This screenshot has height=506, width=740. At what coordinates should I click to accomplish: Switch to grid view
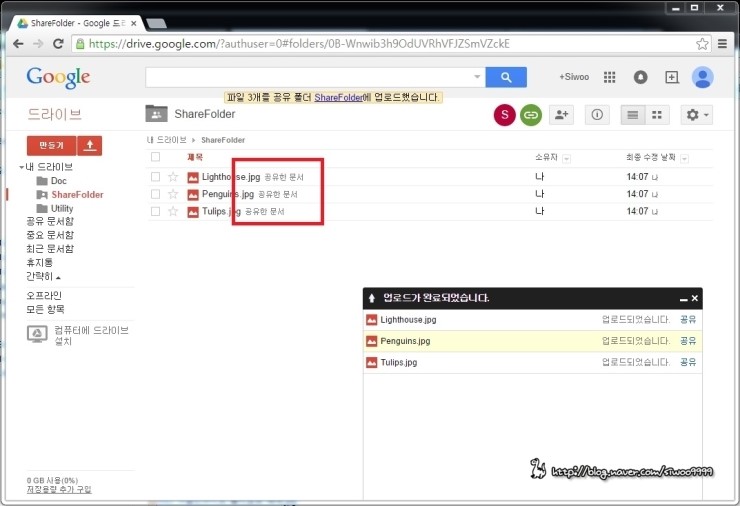[x=657, y=115]
